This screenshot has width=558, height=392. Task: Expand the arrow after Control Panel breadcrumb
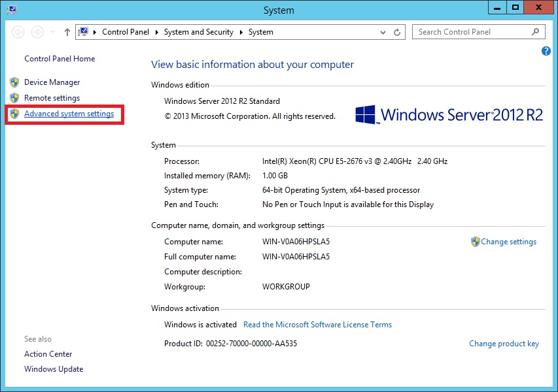[156, 33]
